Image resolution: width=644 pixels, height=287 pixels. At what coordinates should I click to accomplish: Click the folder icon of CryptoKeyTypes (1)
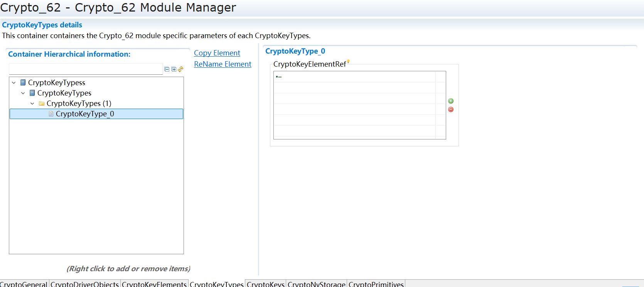point(42,103)
